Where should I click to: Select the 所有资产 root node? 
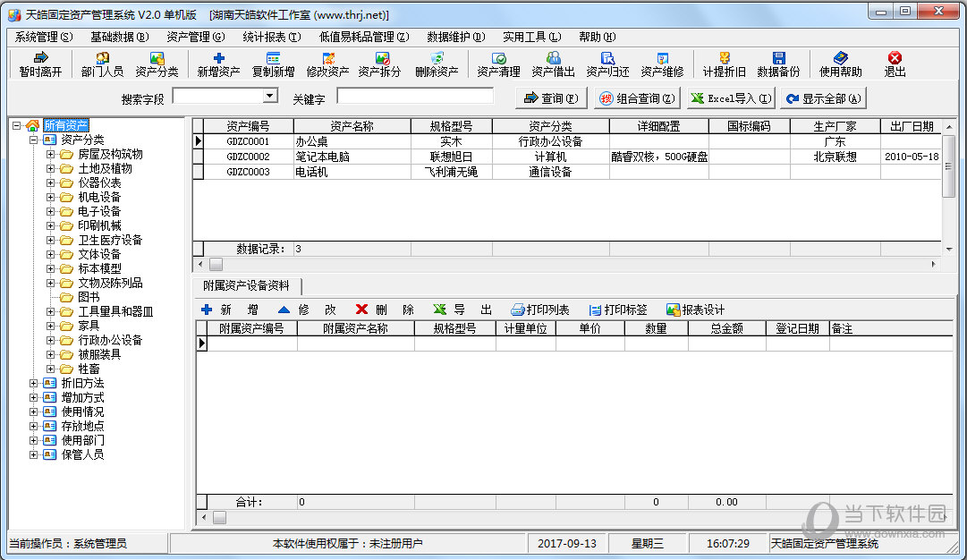tap(66, 126)
